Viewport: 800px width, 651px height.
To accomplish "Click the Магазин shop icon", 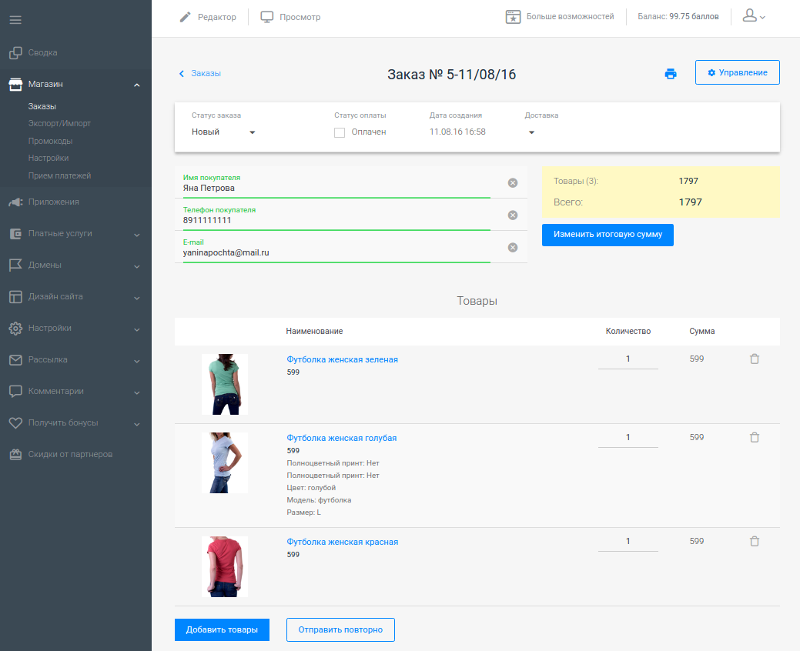I will [15, 84].
